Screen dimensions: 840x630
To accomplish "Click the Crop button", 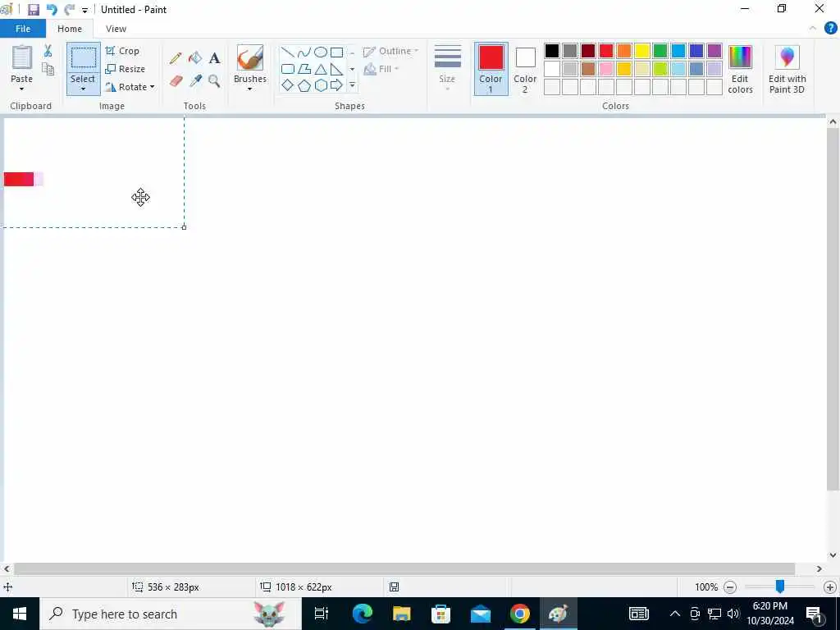I will (123, 51).
